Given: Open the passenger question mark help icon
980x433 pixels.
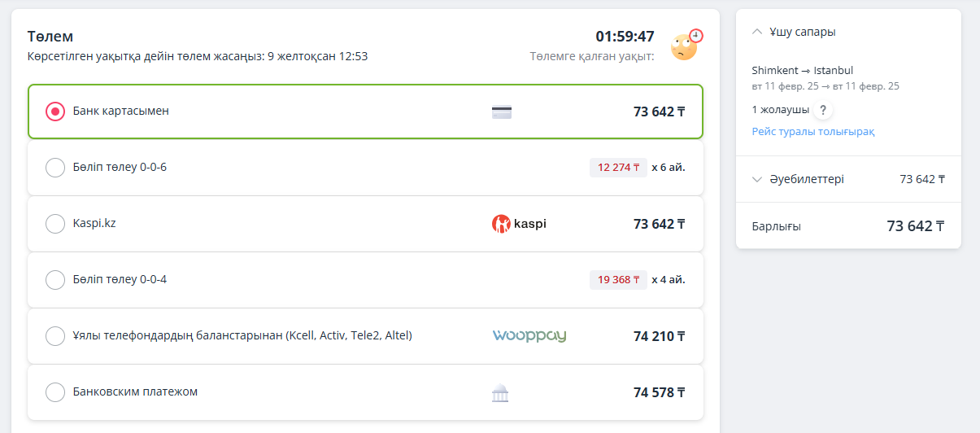Looking at the screenshot, I should coord(822,110).
